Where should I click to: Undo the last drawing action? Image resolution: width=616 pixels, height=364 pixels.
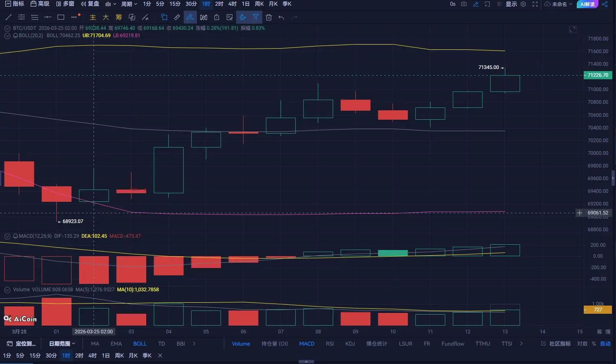coord(281,17)
